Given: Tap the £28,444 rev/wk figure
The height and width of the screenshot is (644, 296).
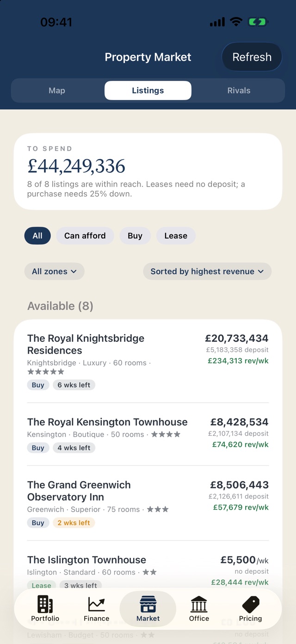Looking at the screenshot, I should (x=240, y=582).
